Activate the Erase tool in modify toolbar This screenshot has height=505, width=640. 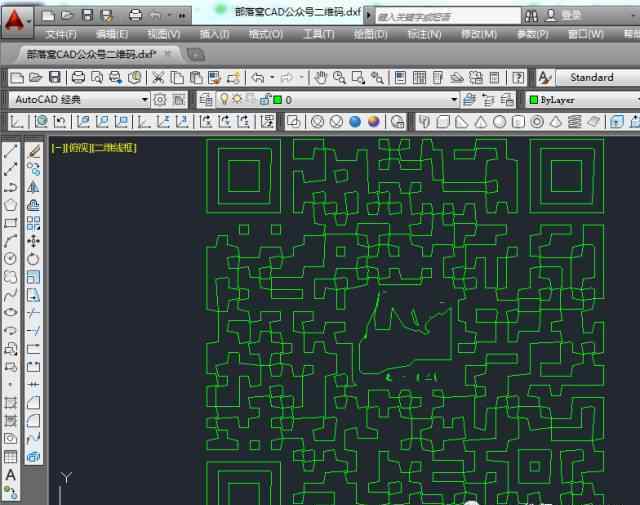pos(33,152)
